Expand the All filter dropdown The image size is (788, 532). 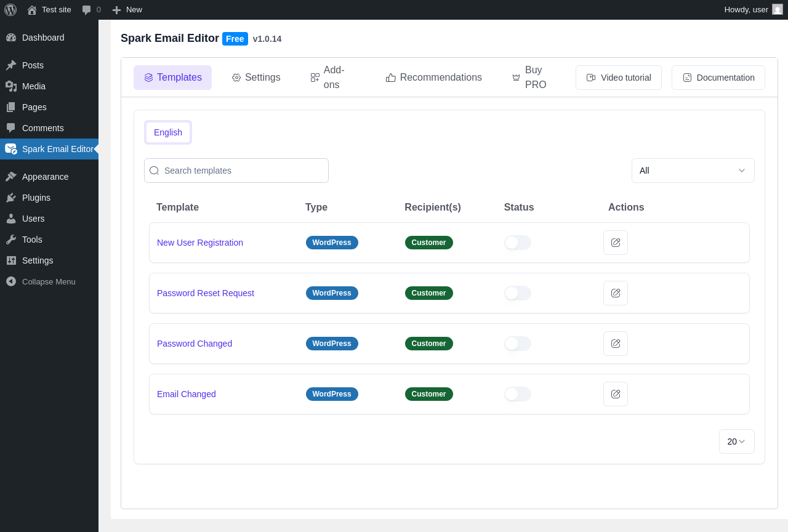pos(693,171)
